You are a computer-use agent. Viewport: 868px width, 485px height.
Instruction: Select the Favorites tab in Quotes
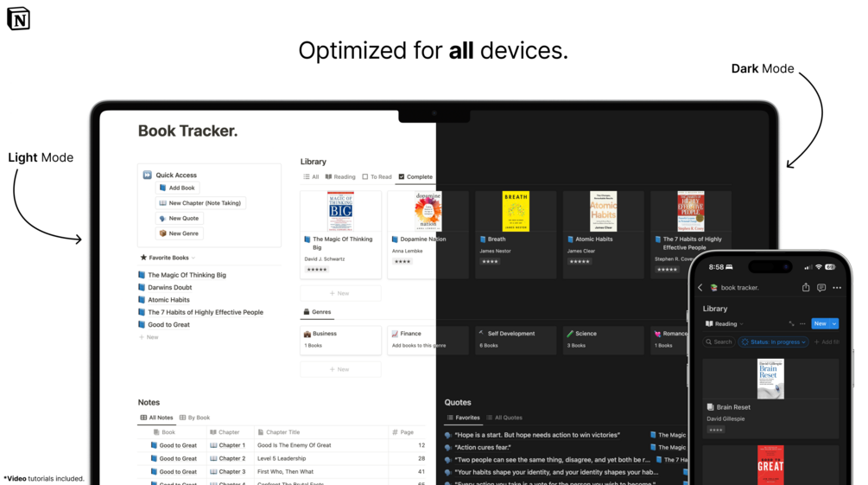click(463, 418)
